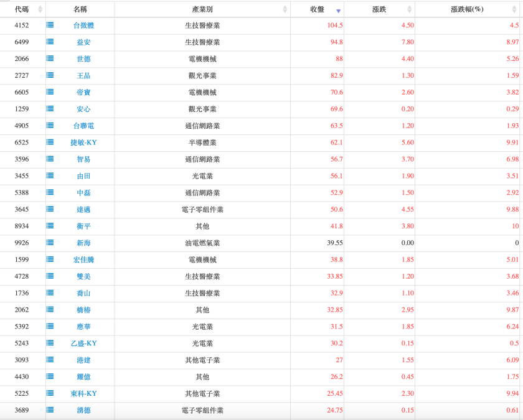Click the list icon next to 益安
Screen dimensions: 523x420
(50, 42)
